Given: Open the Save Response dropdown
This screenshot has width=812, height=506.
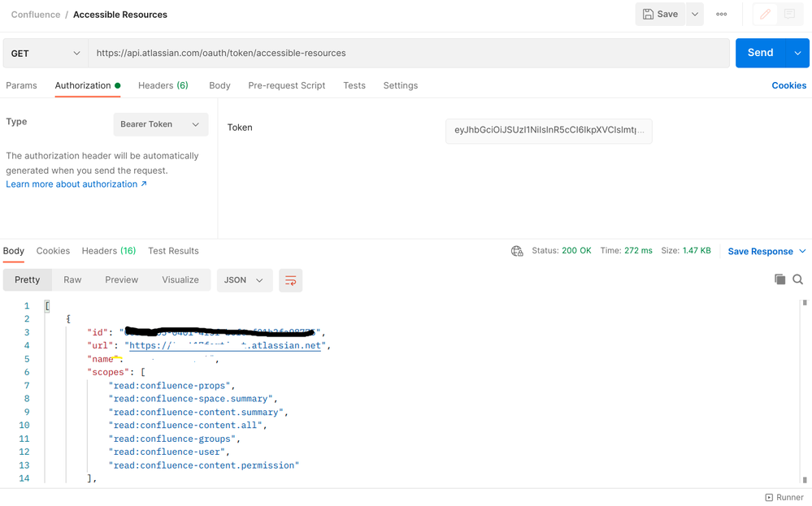Looking at the screenshot, I should click(x=766, y=252).
